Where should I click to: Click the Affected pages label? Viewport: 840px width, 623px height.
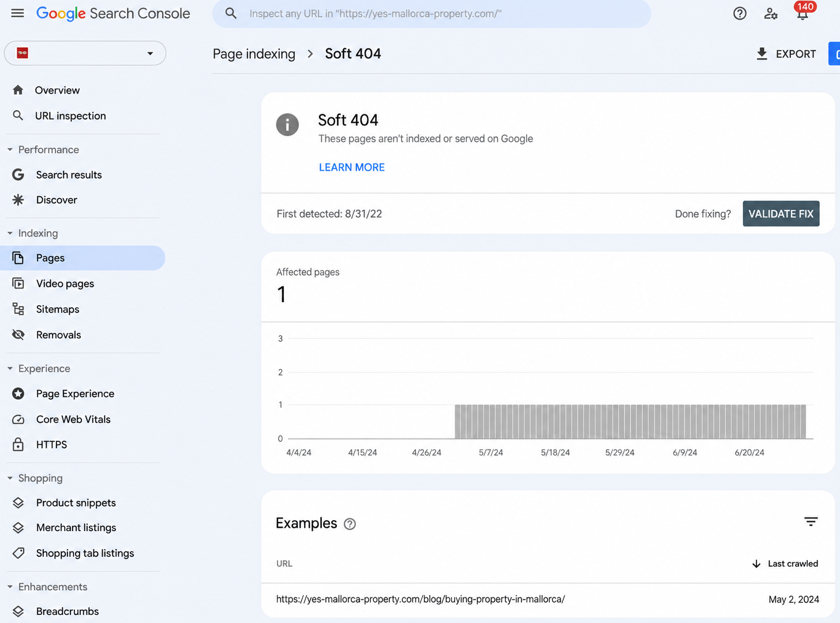point(307,272)
